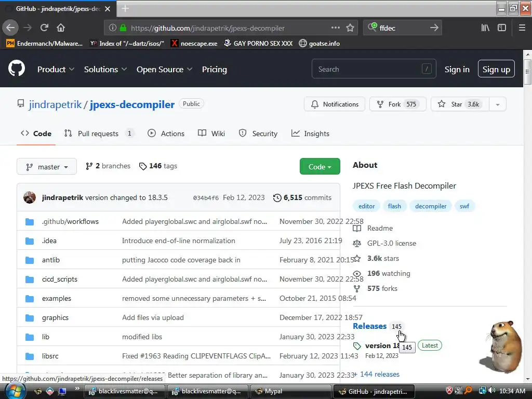Open the examples folder
Screen dimensions: 532x399
(57, 298)
